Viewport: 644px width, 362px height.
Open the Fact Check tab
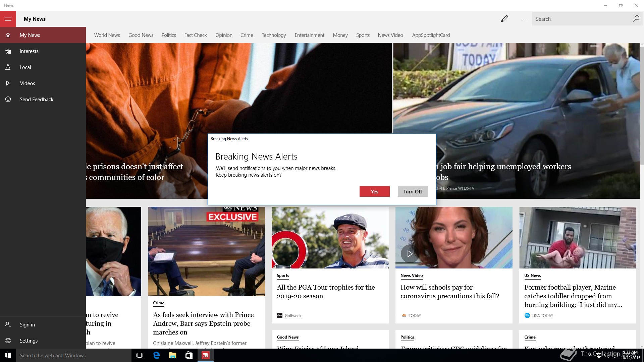click(x=196, y=35)
